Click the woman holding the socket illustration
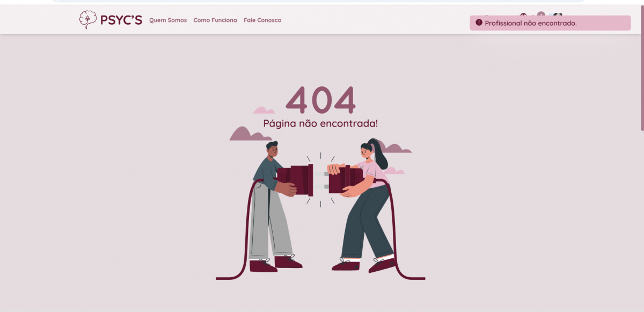The height and width of the screenshot is (312, 644). click(x=365, y=206)
